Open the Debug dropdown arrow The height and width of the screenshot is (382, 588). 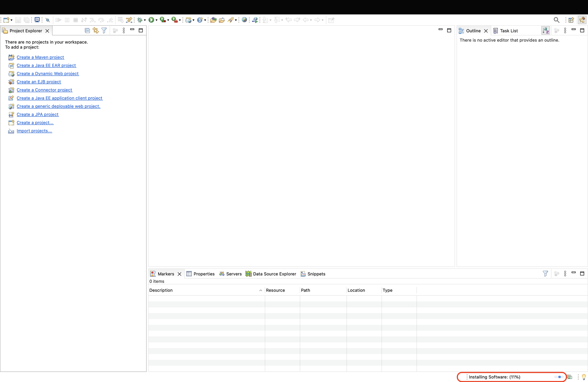pos(145,20)
